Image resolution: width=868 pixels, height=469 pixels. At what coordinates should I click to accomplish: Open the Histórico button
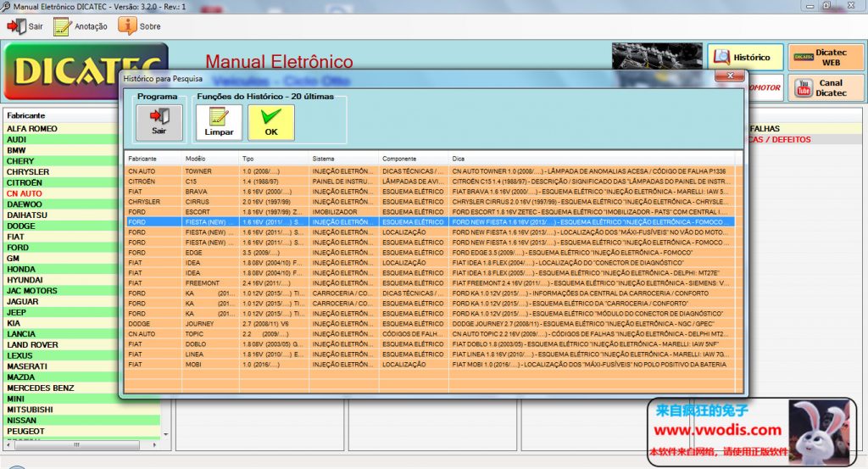tap(743, 57)
